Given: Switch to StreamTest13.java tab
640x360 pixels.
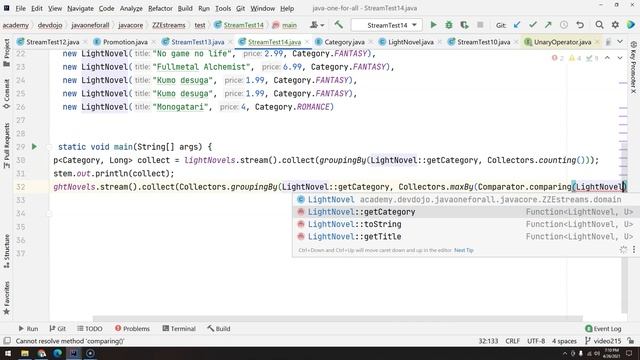Looking at the screenshot, I should 198,42.
